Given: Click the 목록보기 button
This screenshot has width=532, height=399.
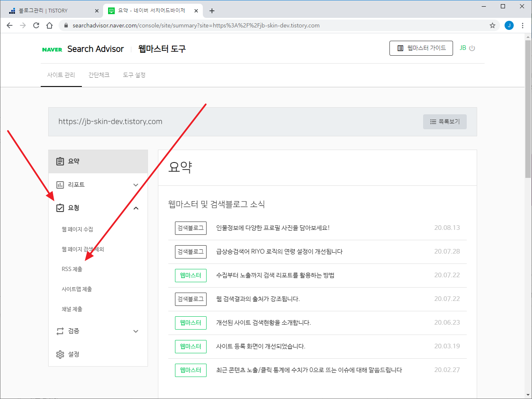Looking at the screenshot, I should pos(445,122).
